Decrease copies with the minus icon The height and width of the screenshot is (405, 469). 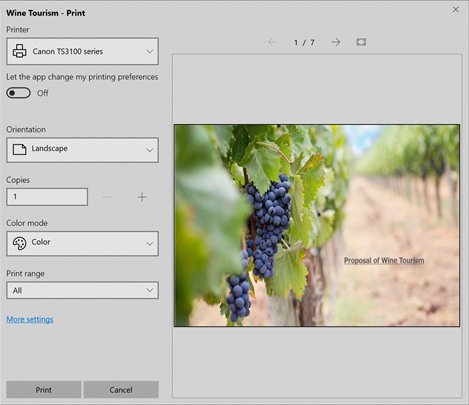(107, 197)
